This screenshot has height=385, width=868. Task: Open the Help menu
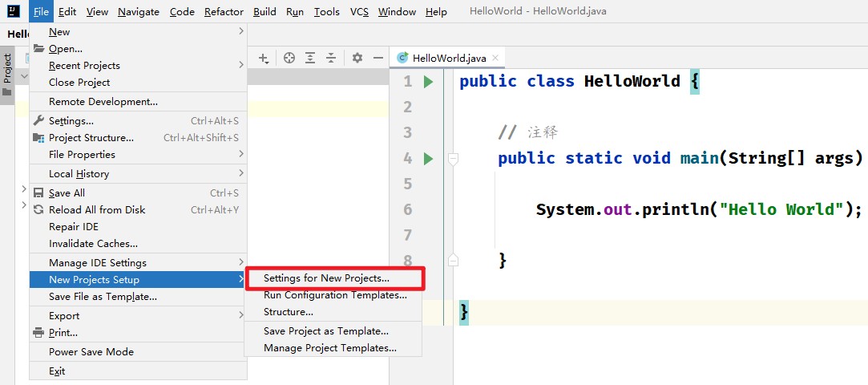tap(436, 12)
